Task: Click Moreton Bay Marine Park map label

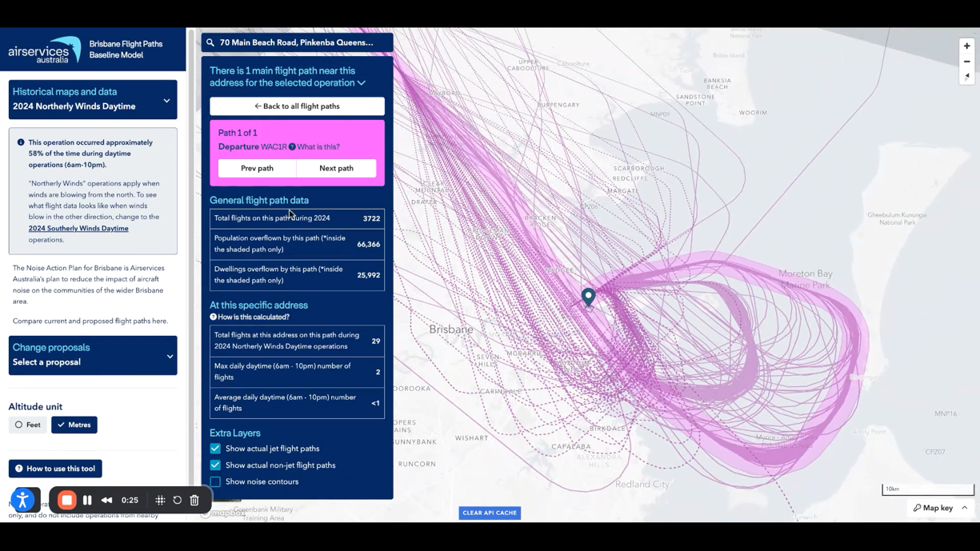Action: click(x=805, y=279)
